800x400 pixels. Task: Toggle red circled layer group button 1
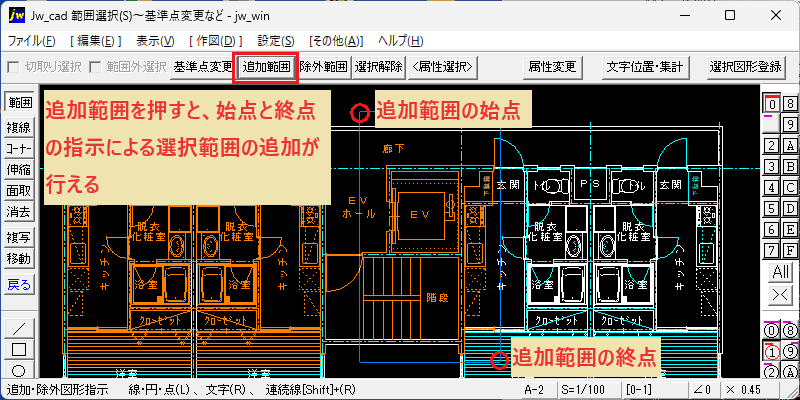pyautogui.click(x=771, y=352)
